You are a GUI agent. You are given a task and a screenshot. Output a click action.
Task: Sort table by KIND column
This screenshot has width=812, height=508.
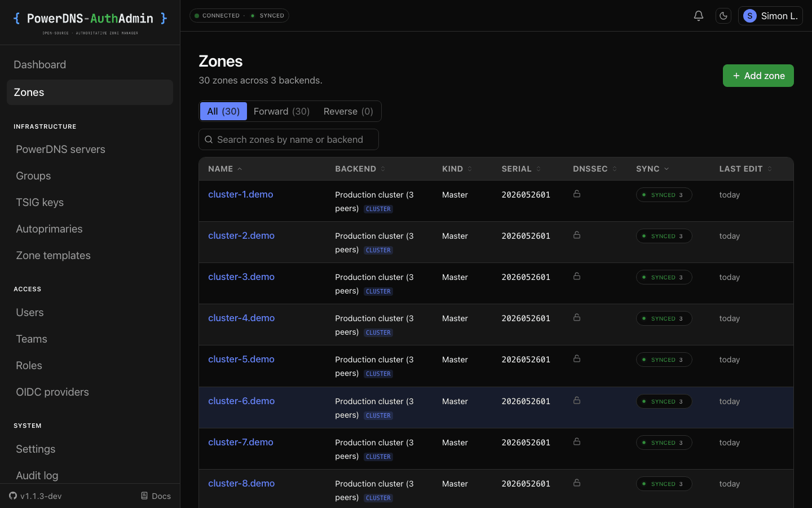(x=457, y=169)
